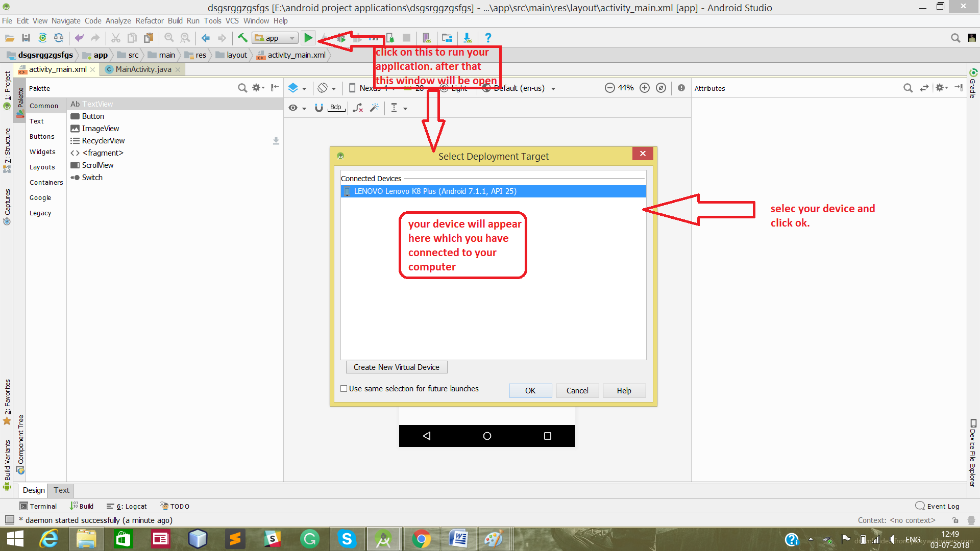This screenshot has width=980, height=551.
Task: Toggle the Autoconnect magnet icon
Action: click(318, 108)
